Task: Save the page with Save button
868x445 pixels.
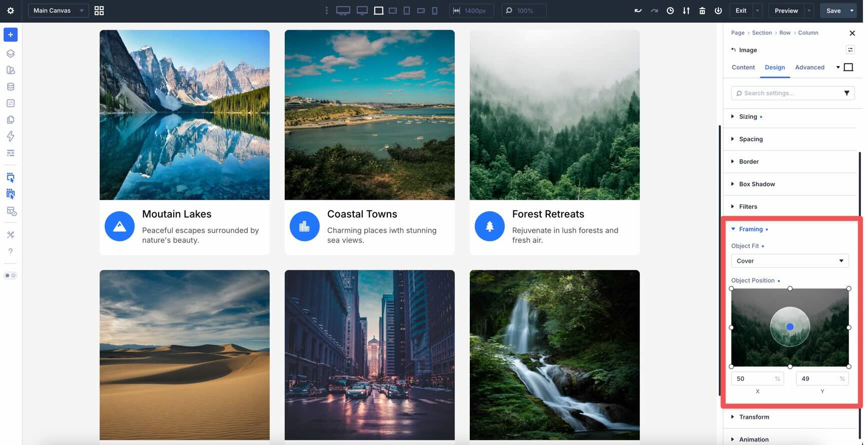Action: [833, 11]
